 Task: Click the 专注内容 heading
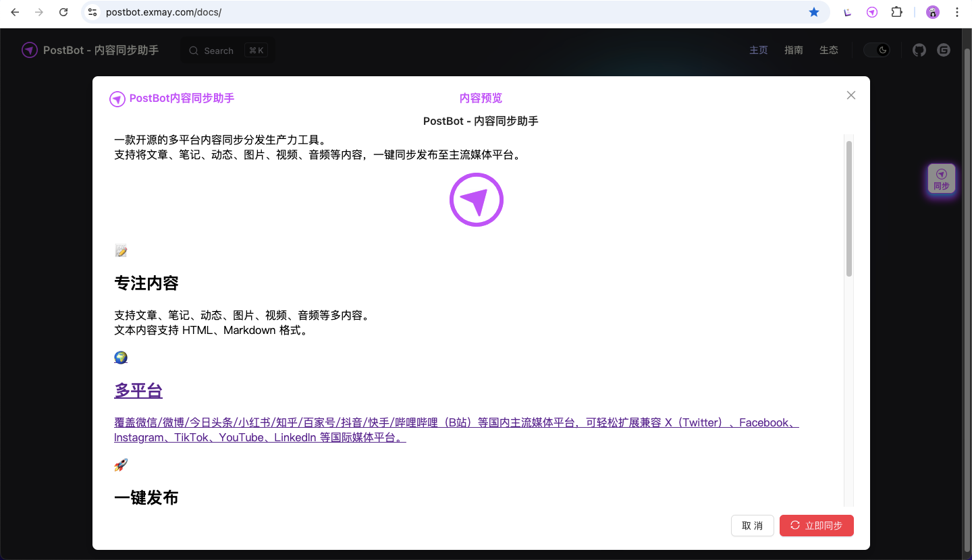click(x=146, y=283)
